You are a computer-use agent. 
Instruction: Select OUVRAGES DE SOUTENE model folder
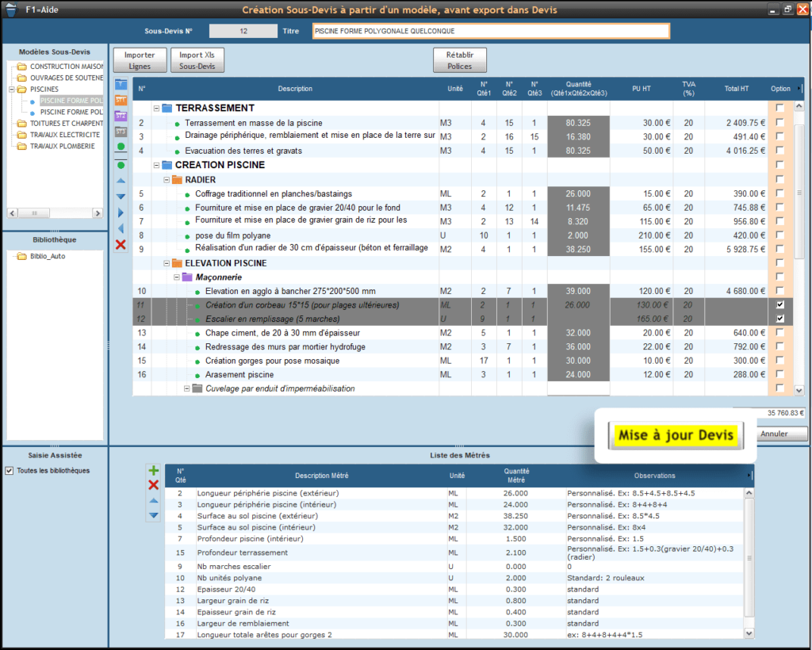67,78
